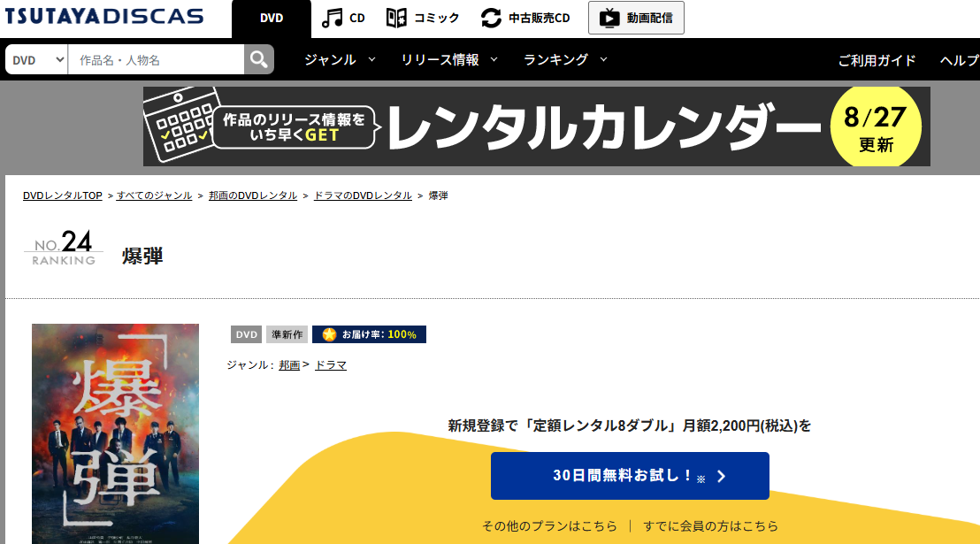Click the NO.24 RANKING label
Image resolution: width=980 pixels, height=544 pixels.
(x=63, y=249)
